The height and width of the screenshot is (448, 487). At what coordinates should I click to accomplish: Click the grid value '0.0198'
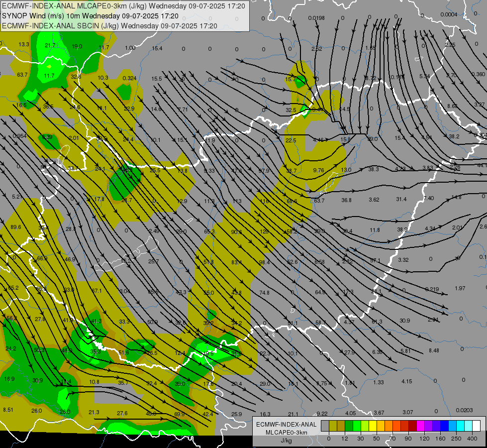(316, 18)
